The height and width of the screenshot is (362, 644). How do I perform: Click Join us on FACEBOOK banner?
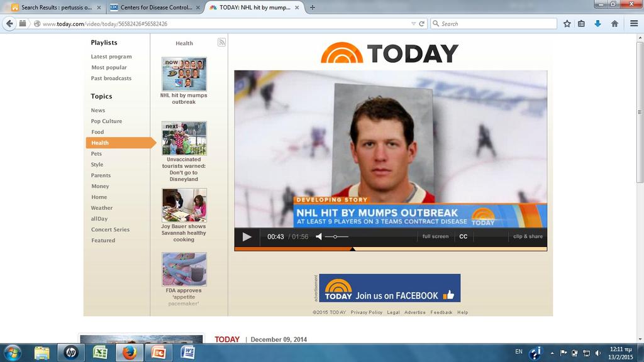[390, 288]
